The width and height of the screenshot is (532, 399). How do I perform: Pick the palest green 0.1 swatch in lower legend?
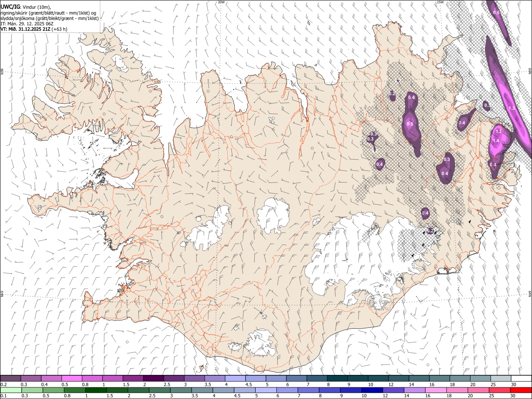tap(11, 390)
